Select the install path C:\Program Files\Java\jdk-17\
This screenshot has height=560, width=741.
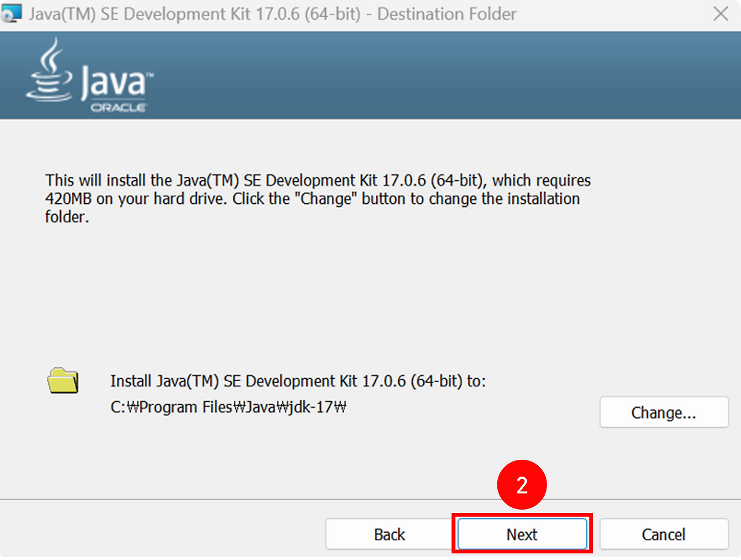pyautogui.click(x=228, y=407)
